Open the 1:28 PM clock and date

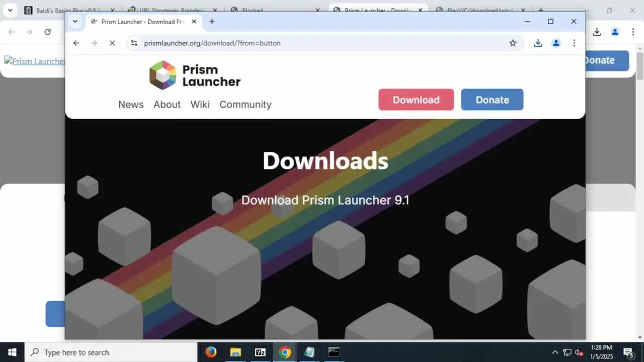[602, 352]
